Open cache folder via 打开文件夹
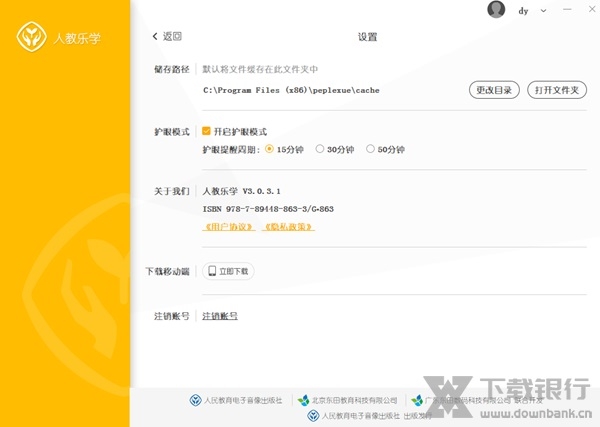 tap(557, 90)
